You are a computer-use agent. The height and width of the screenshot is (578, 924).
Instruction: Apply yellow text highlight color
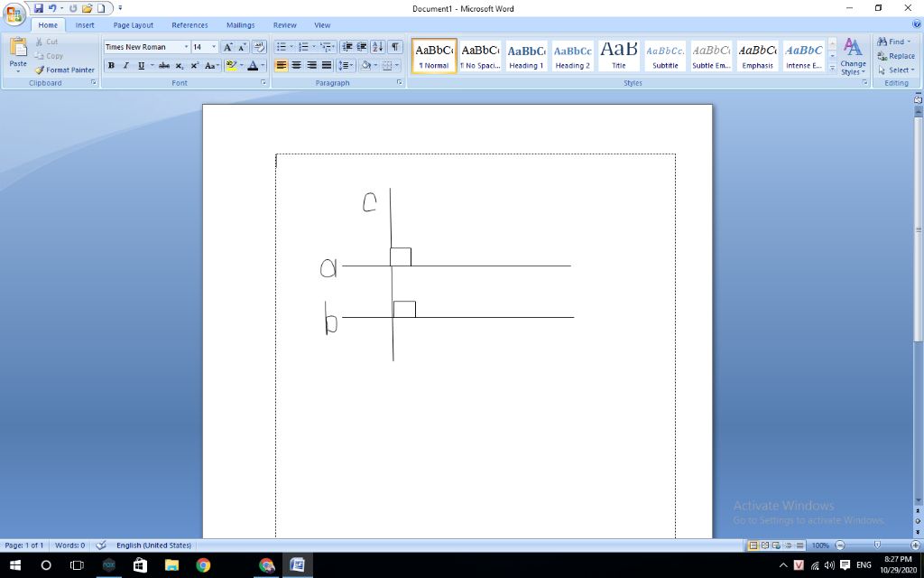point(231,65)
